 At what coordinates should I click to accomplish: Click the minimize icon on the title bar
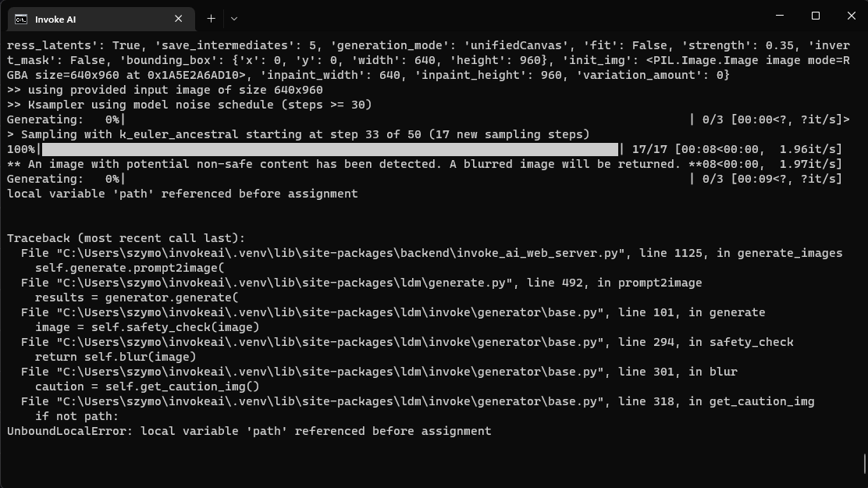point(778,16)
